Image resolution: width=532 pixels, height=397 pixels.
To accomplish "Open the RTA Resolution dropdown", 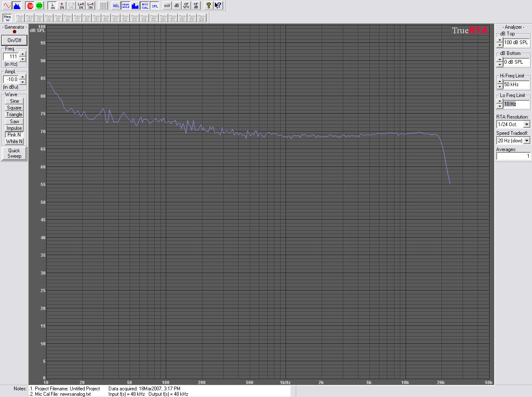I will click(527, 124).
